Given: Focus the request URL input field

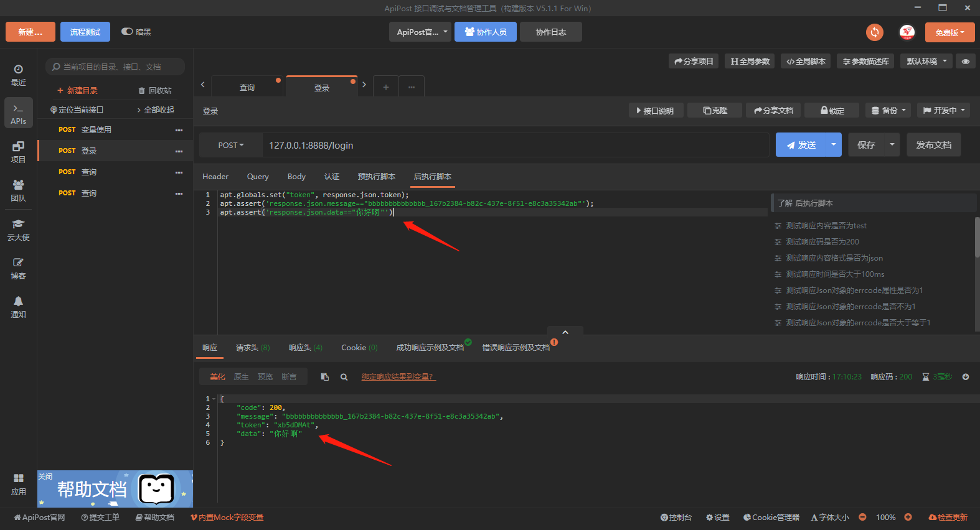Looking at the screenshot, I should tap(516, 145).
